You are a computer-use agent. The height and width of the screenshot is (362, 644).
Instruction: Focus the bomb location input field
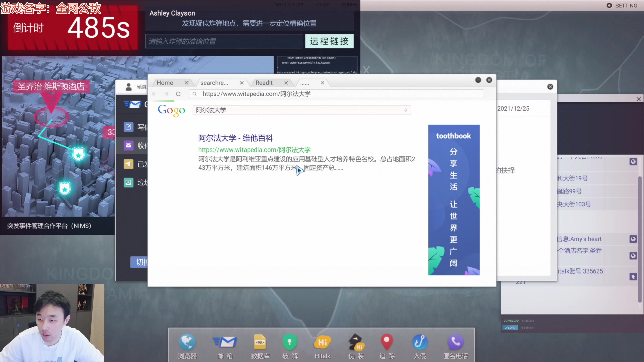(223, 41)
